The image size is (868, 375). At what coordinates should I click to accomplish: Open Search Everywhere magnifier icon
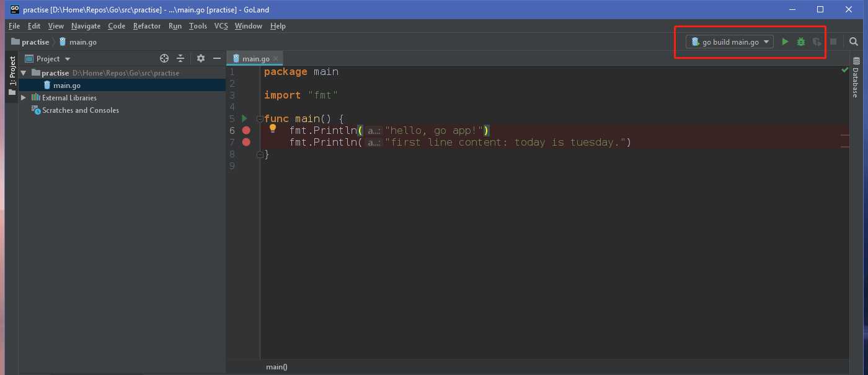tap(854, 42)
